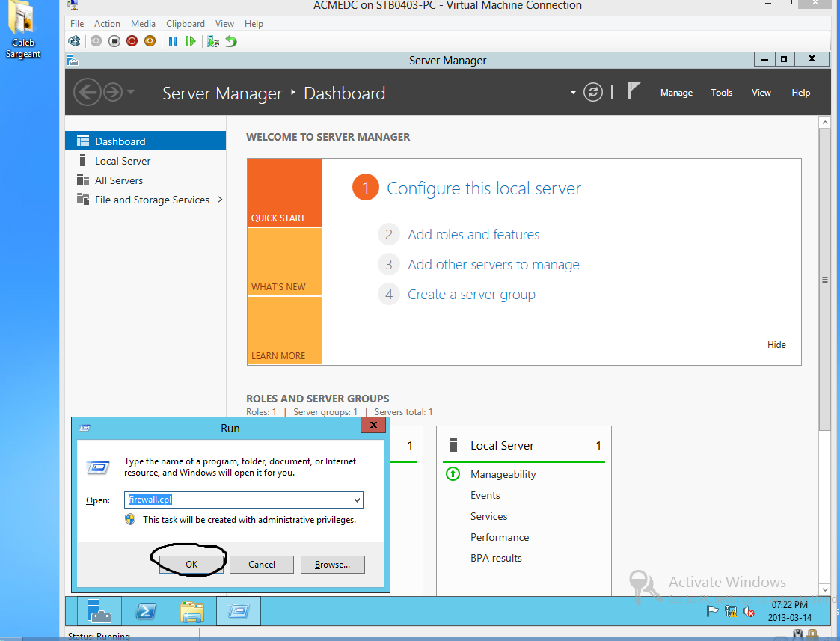Open the VM Connection Help menu
This screenshot has width=840, height=641.
[x=254, y=24]
